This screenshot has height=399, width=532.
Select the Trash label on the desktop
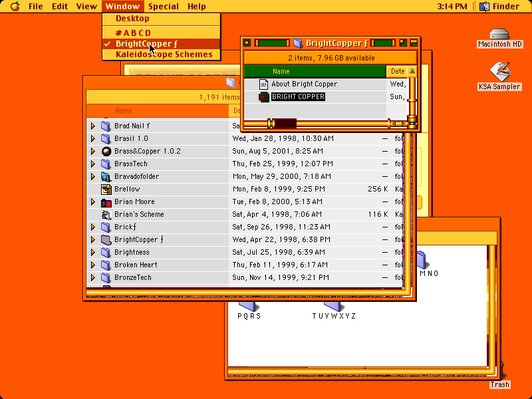coord(499,385)
